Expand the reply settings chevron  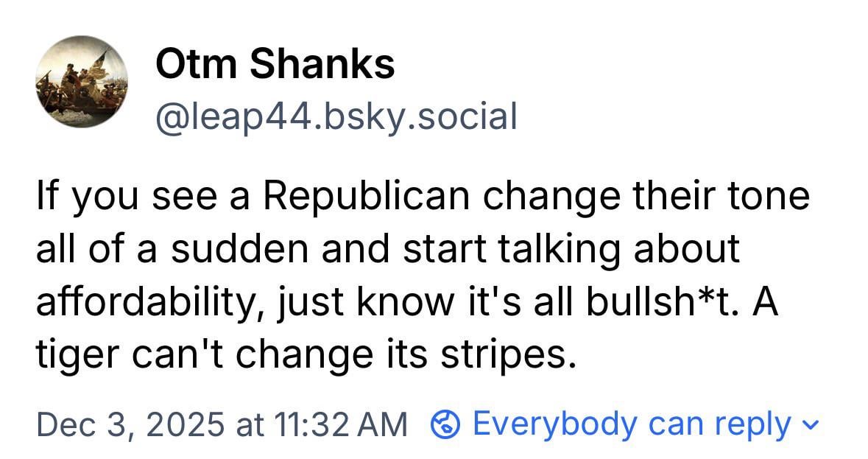[x=811, y=425]
